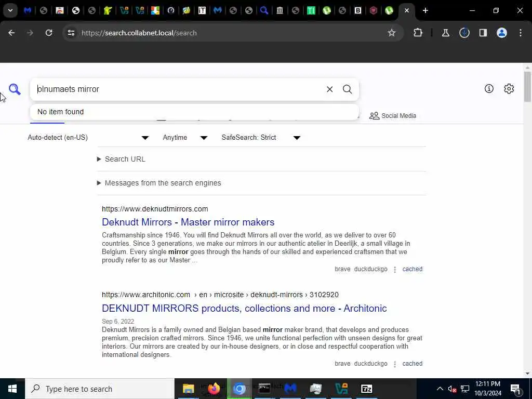
Task: Bookmark this page with the star icon
Action: click(392, 33)
